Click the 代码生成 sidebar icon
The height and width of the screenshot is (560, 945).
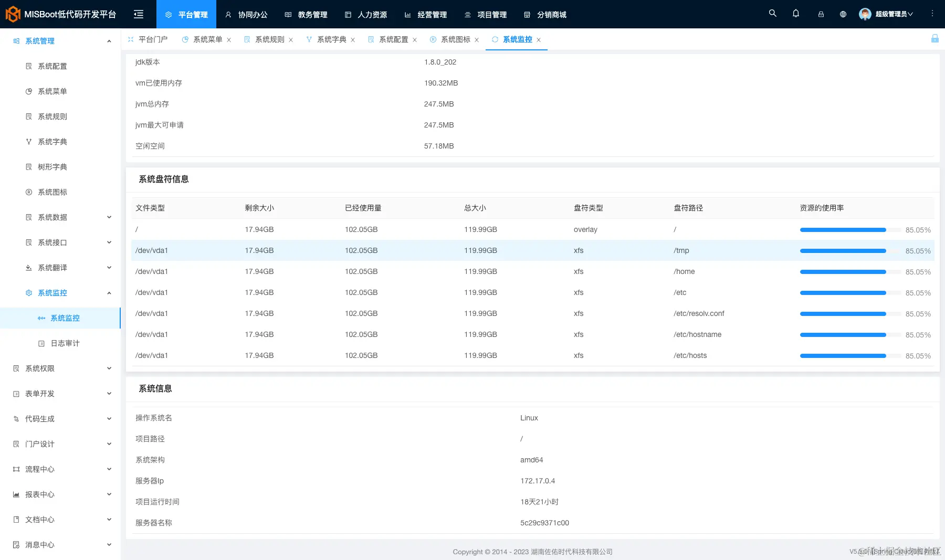click(x=16, y=419)
